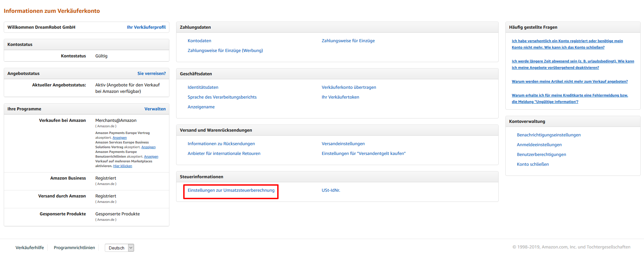Open Verwalten for Ihre Programme
The width and height of the screenshot is (644, 267).
click(x=155, y=109)
